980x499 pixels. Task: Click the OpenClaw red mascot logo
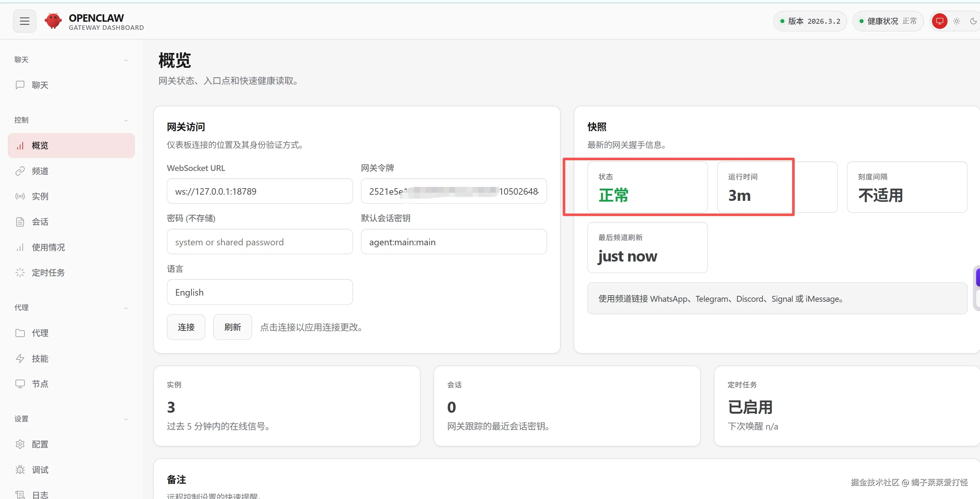tap(53, 21)
